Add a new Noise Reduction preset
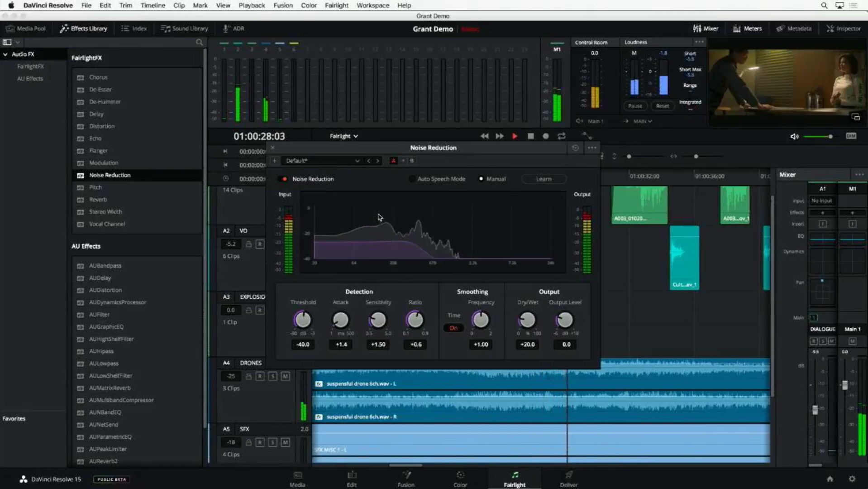Screen dimensions: 868x489 click(274, 161)
